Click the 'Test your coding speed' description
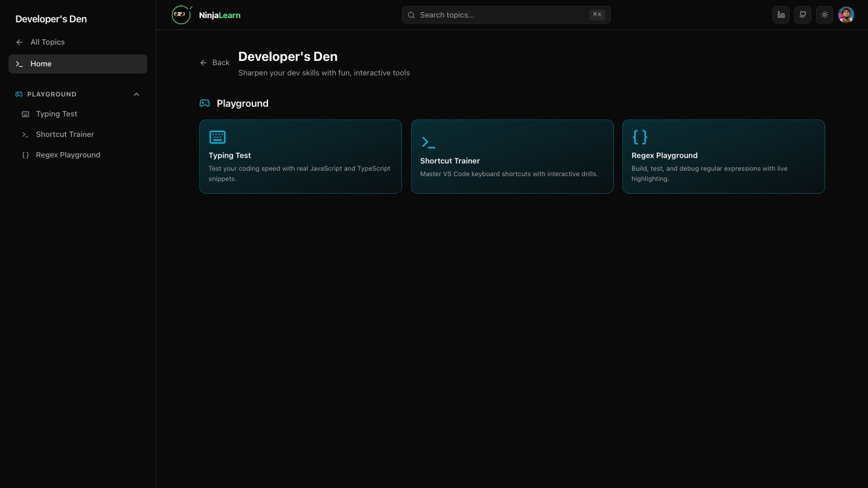The width and height of the screenshot is (868, 488). click(299, 174)
